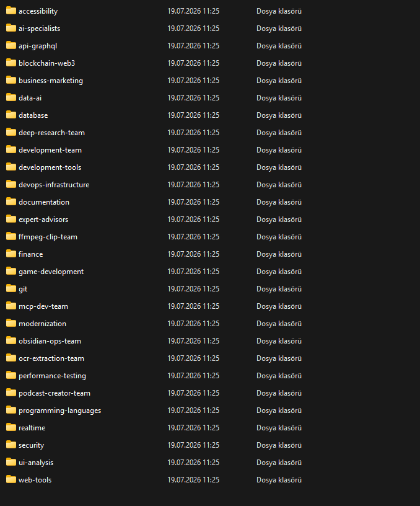420x506 pixels.
Task: Select the obsidian-ops-team folder name
Action: (x=50, y=341)
